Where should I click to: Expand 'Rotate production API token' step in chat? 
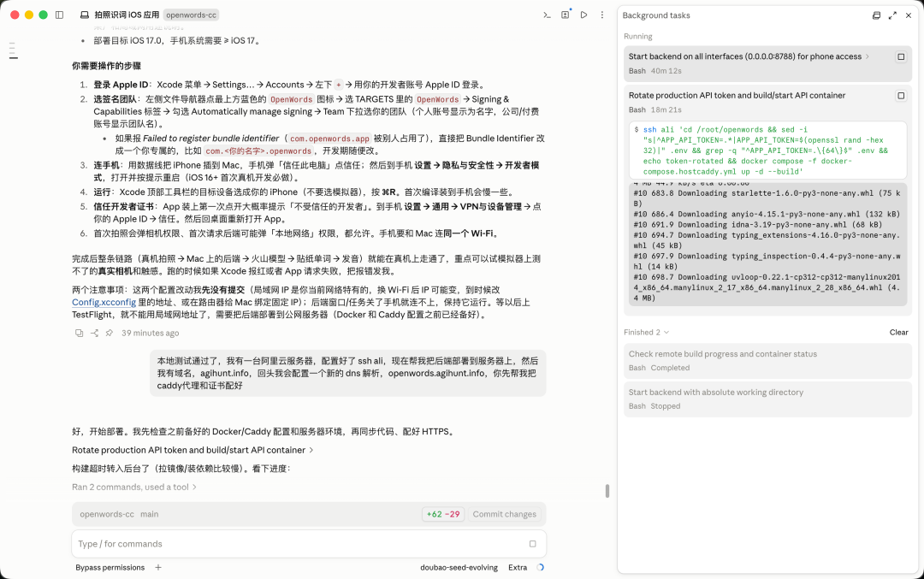click(x=192, y=450)
